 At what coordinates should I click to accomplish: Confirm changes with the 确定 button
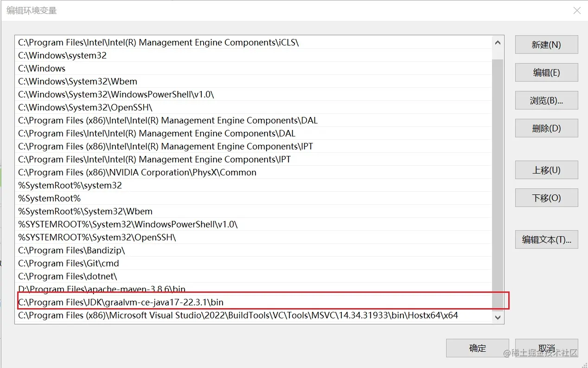point(477,348)
